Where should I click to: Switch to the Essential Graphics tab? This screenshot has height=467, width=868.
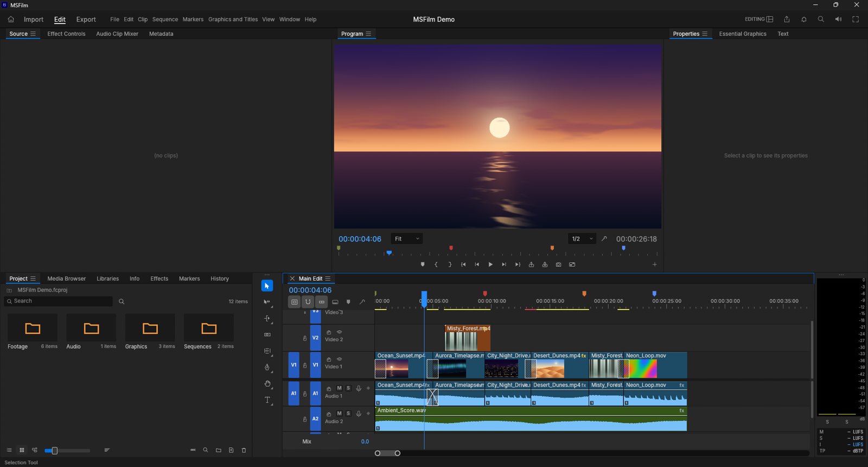pos(743,34)
